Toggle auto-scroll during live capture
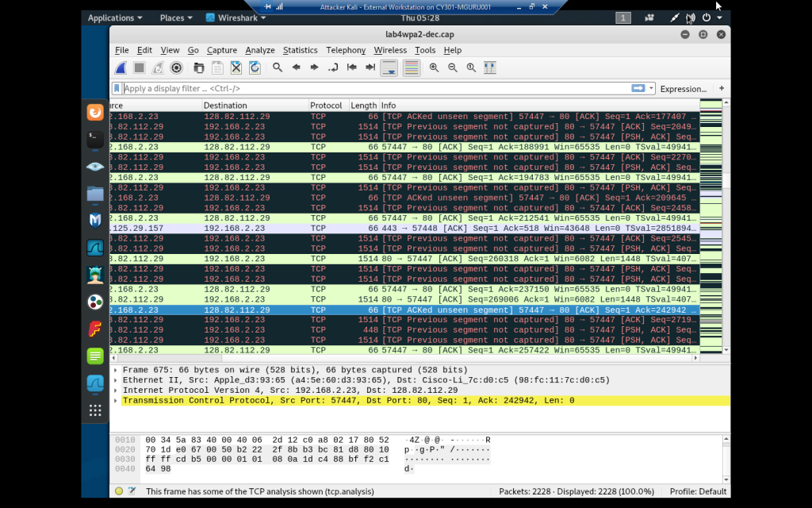Screen dimensions: 812x508 389,68
